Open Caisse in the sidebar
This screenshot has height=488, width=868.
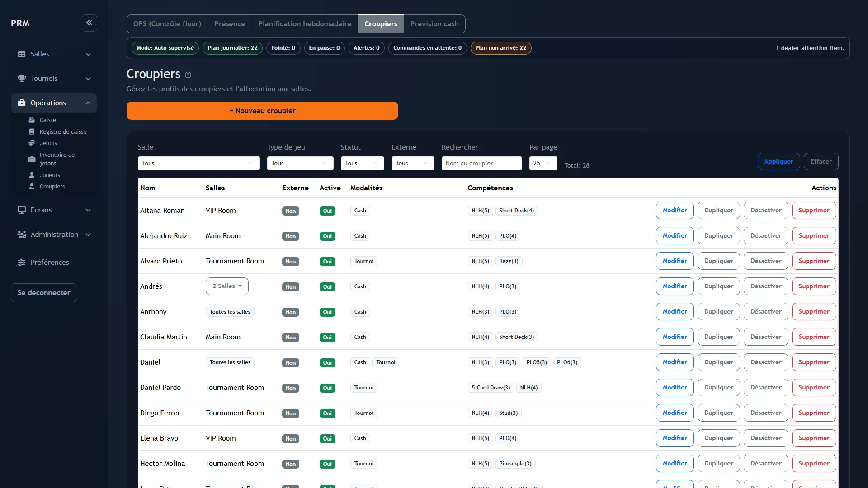pos(48,120)
